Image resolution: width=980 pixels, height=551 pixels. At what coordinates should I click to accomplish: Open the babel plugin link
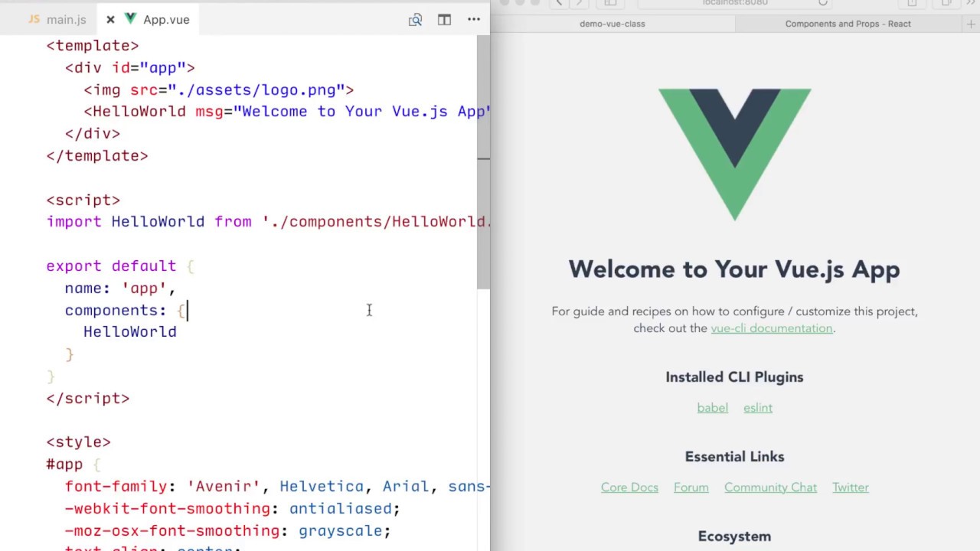click(x=712, y=408)
